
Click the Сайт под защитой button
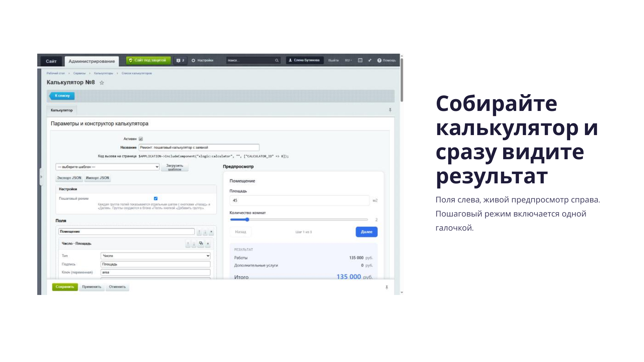coord(148,60)
